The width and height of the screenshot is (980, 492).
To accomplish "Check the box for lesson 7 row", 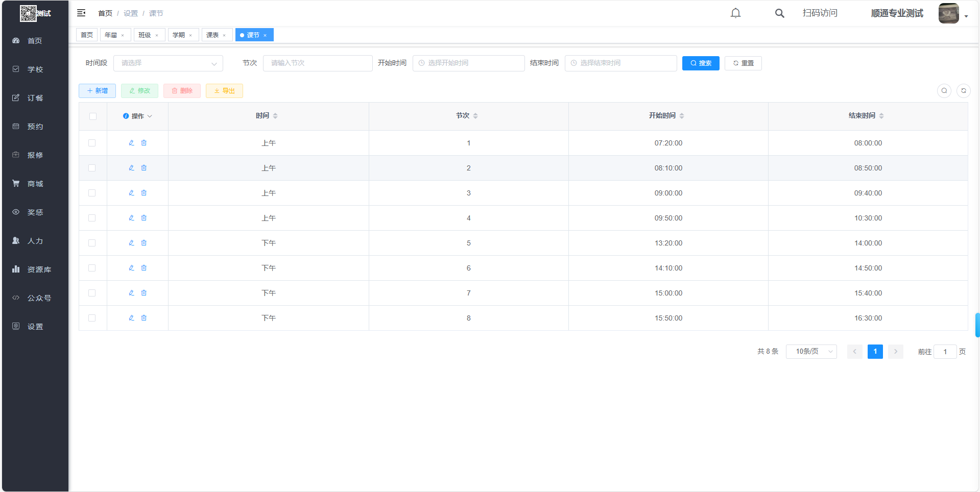I will (92, 293).
